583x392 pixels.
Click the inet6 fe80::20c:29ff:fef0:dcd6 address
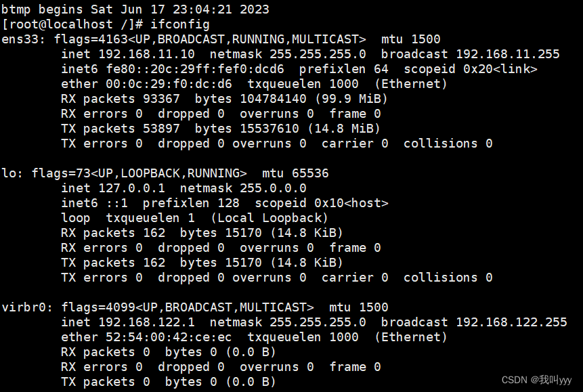[195, 69]
